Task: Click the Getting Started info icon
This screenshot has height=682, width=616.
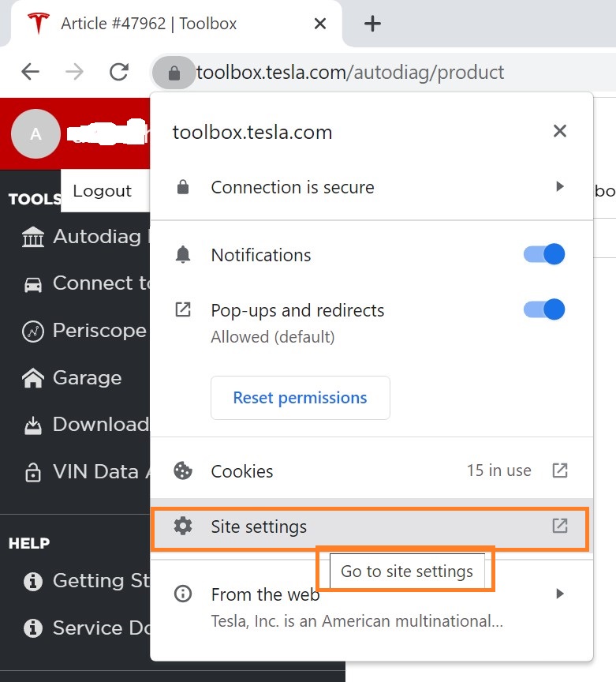Action: click(x=33, y=582)
